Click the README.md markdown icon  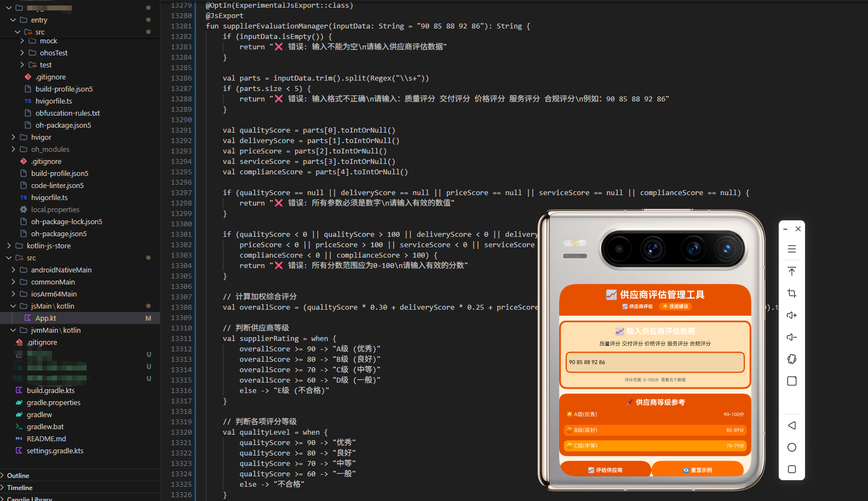(19, 439)
